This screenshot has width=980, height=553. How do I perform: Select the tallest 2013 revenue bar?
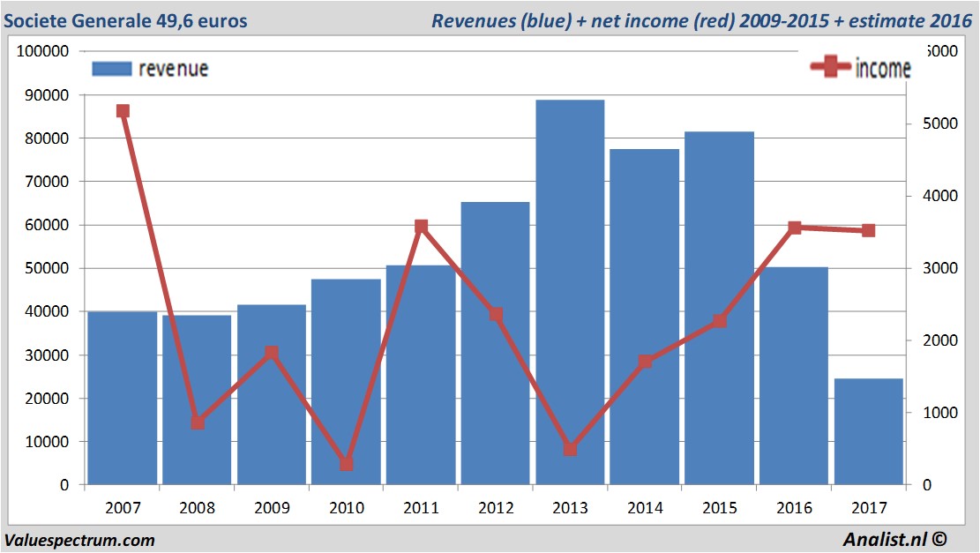point(570,293)
